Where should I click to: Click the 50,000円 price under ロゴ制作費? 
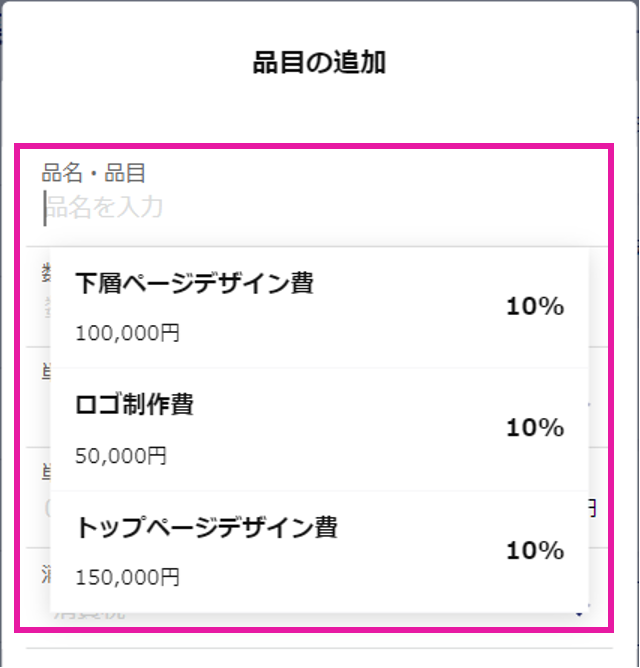tap(121, 456)
